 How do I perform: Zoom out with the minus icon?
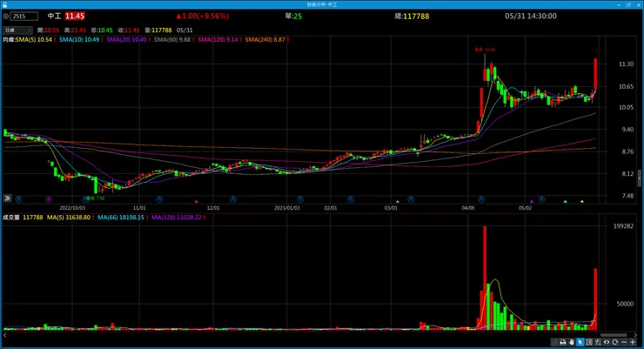coord(624,342)
